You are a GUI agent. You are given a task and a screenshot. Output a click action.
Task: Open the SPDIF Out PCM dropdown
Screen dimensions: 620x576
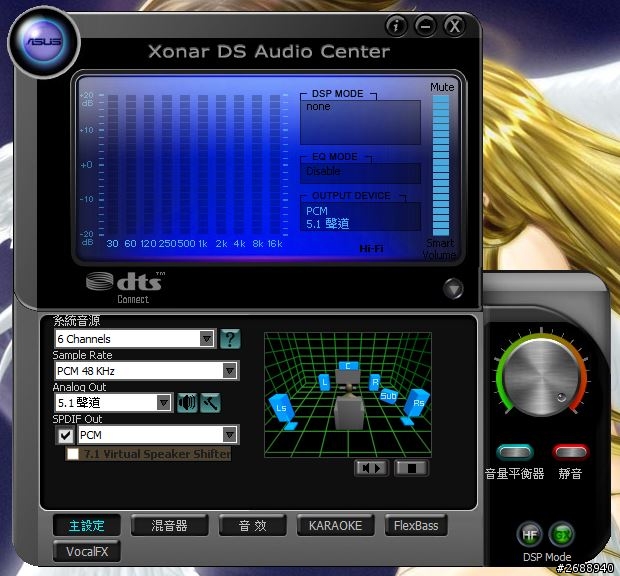tap(159, 435)
